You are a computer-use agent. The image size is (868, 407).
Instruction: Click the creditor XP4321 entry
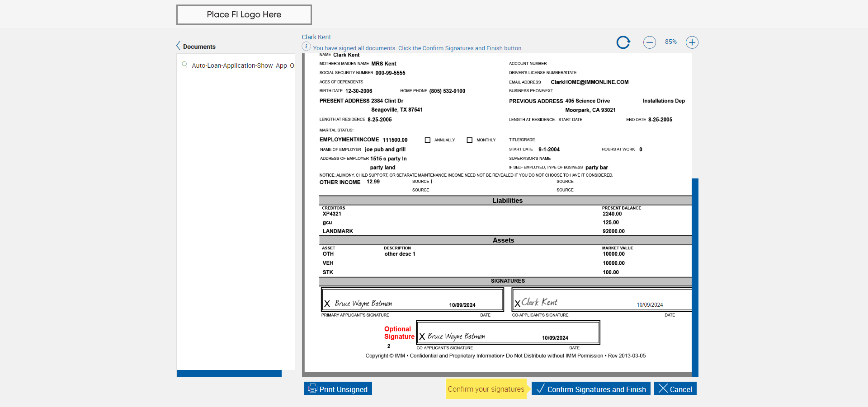point(332,214)
